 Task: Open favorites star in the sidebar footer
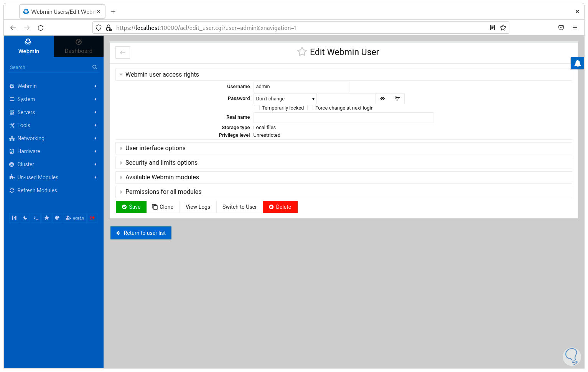point(47,218)
